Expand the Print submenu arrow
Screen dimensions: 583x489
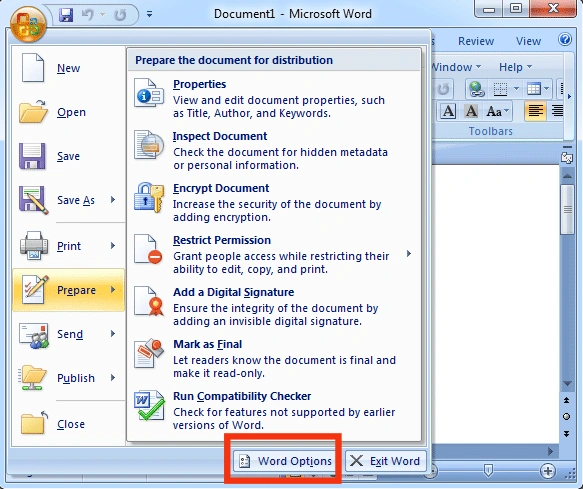pos(113,245)
